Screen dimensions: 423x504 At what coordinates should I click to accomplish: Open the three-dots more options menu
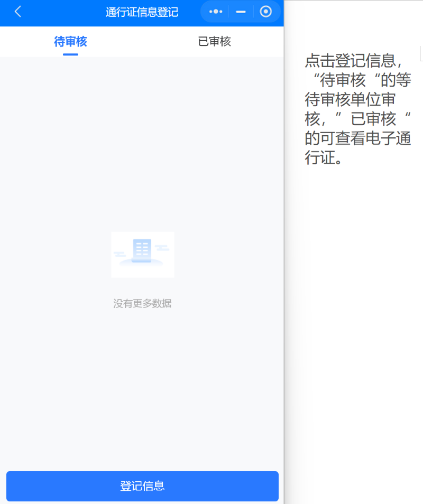(x=216, y=12)
